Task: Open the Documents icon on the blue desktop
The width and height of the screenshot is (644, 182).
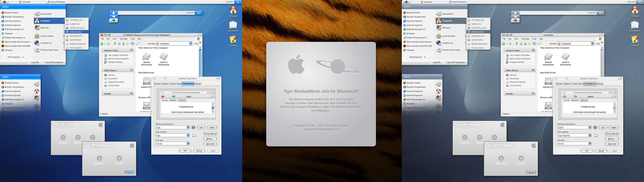Action: [233, 25]
